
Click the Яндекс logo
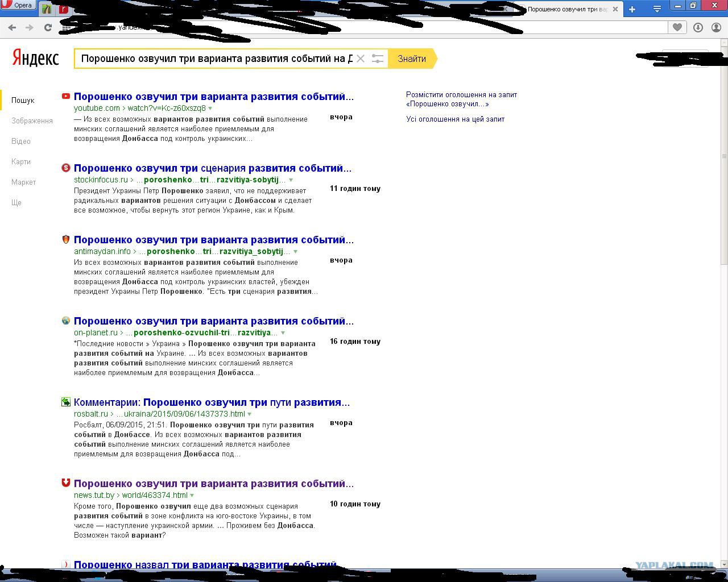tap(35, 58)
